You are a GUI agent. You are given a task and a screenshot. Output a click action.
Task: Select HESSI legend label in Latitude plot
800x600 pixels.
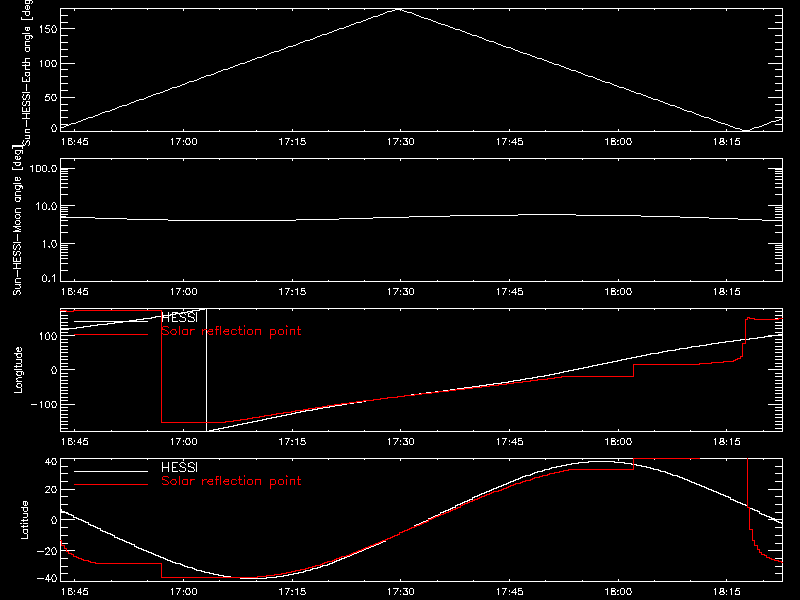[x=179, y=467]
